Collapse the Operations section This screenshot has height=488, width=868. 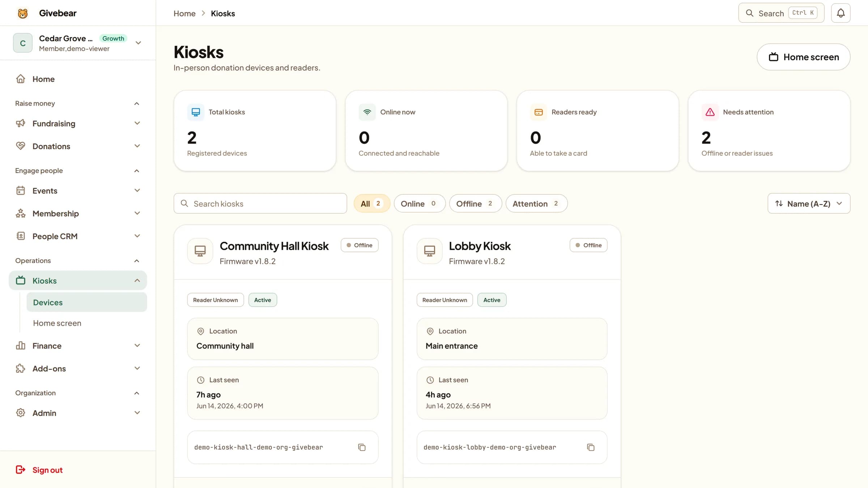pos(137,261)
